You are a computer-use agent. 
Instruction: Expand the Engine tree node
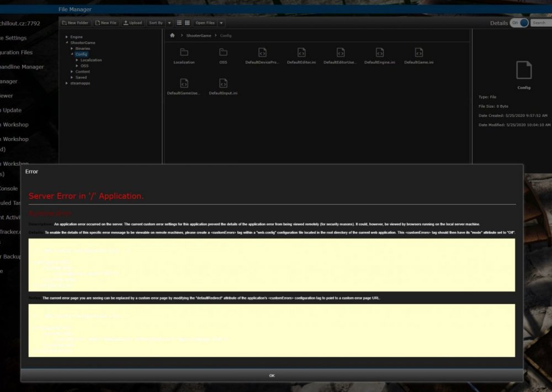pos(66,37)
